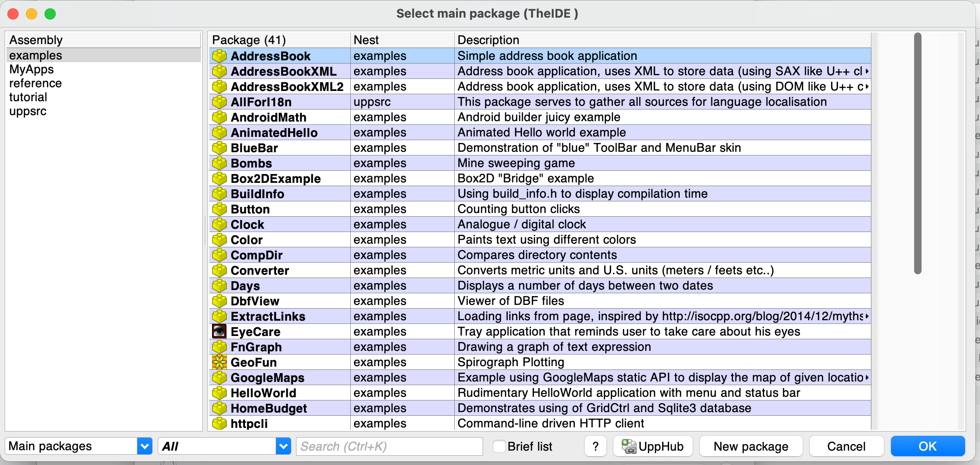Click the Clock package icon
This screenshot has height=465, width=980.
tap(219, 225)
